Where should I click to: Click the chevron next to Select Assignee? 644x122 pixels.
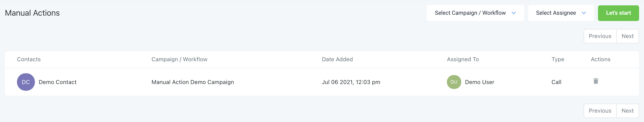pyautogui.click(x=584, y=13)
